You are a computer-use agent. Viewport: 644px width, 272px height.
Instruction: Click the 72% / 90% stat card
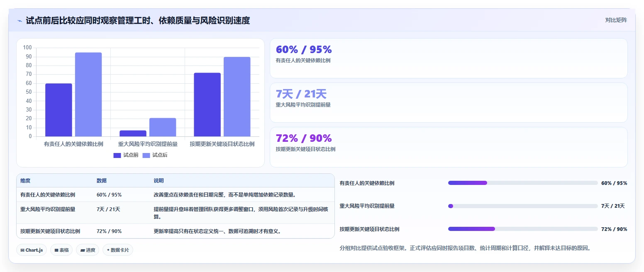pos(449,147)
